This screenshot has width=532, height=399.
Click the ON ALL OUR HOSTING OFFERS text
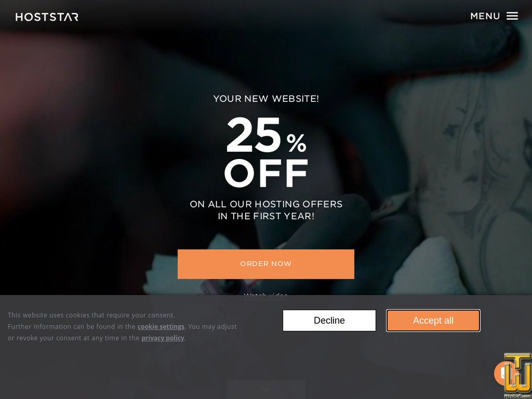(x=266, y=204)
